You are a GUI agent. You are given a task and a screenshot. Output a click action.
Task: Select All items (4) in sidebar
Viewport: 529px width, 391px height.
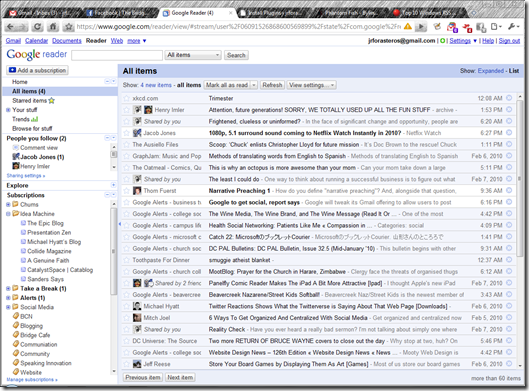pyautogui.click(x=60, y=91)
